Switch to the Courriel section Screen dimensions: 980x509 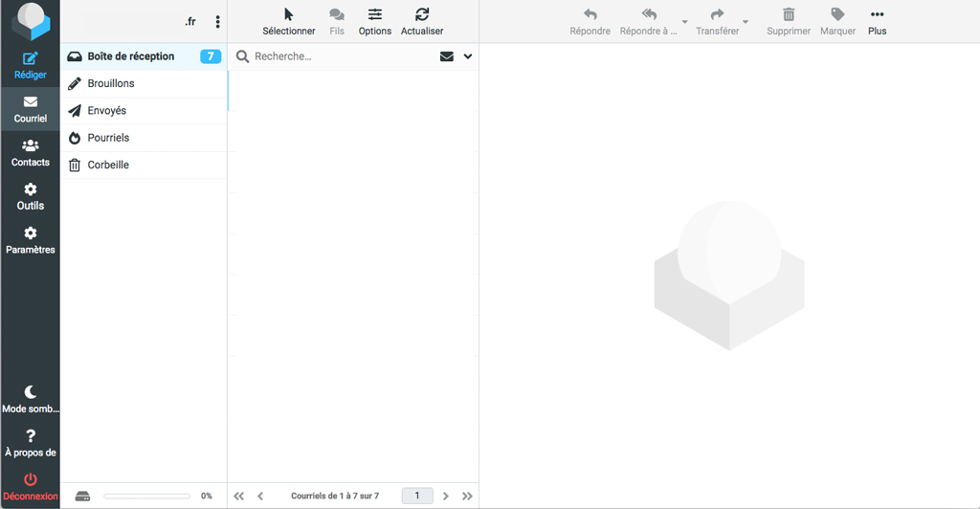click(30, 109)
